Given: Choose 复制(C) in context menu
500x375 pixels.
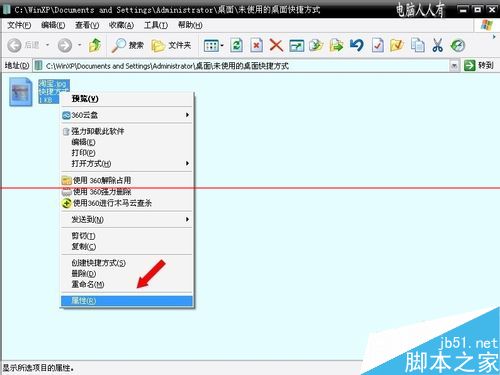Looking at the screenshot, I should tap(127, 247).
